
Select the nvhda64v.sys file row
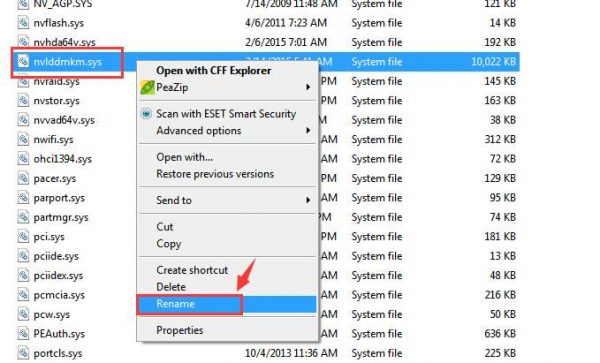[268, 42]
